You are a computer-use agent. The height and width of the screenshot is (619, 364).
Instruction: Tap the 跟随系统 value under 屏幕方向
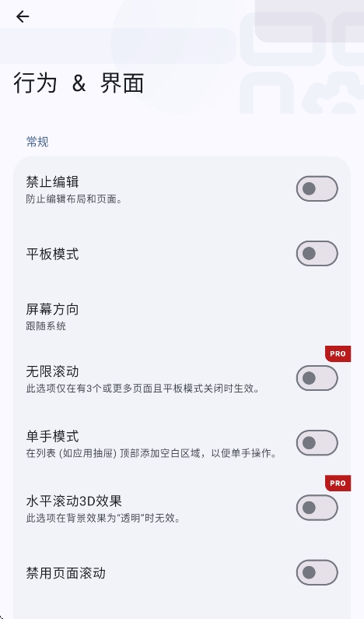[46, 326]
